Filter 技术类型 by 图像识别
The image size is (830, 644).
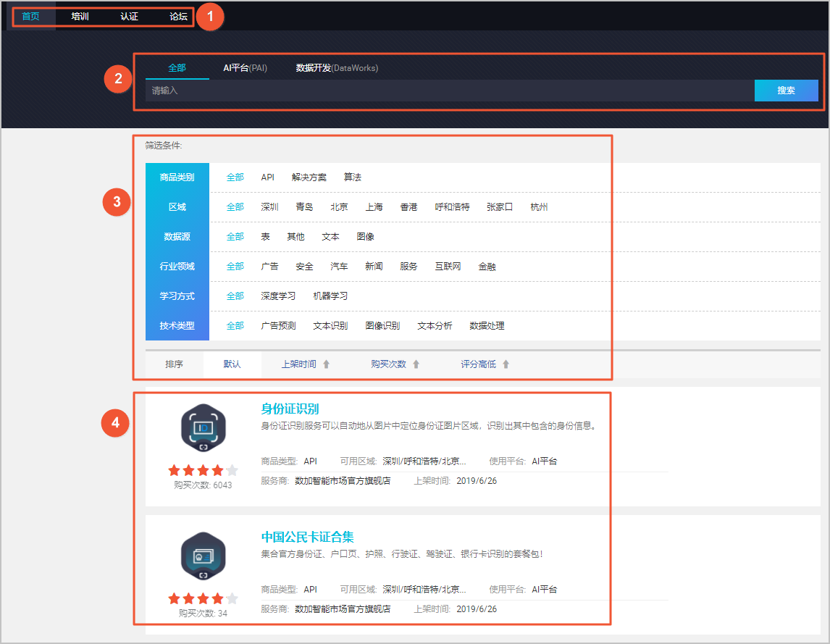[382, 326]
